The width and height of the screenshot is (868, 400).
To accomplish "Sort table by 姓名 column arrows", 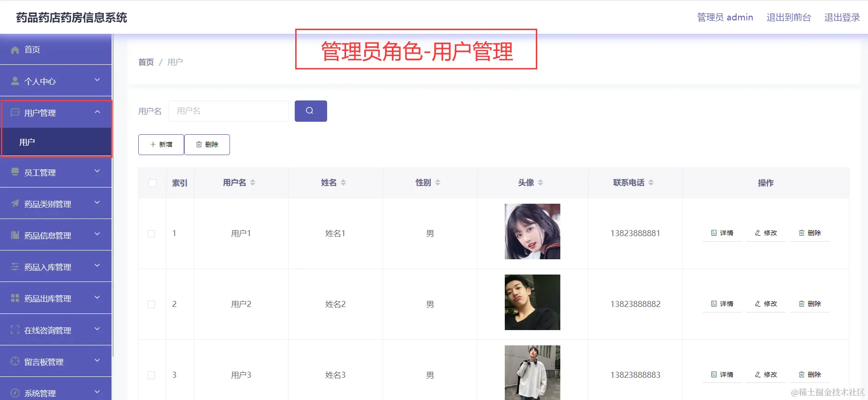I will tap(343, 183).
